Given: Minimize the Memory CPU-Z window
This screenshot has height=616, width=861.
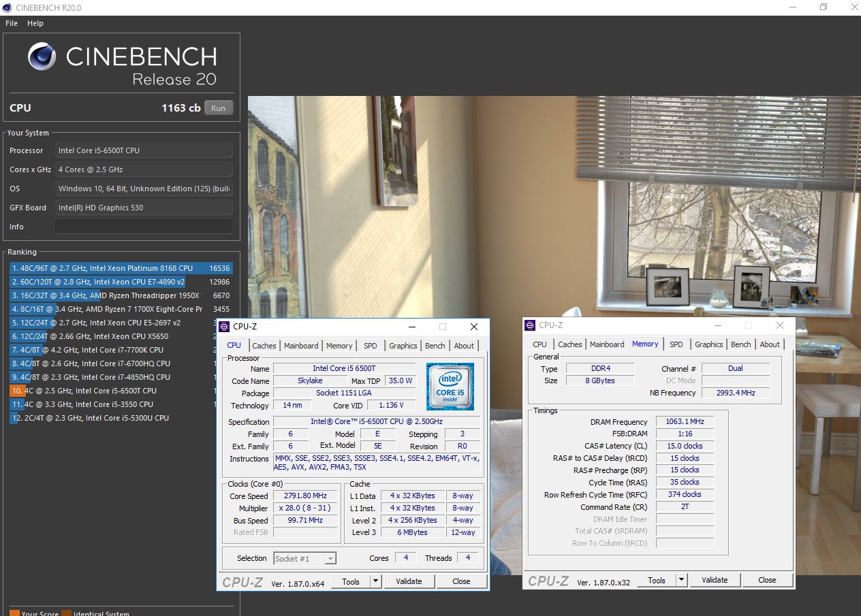Looking at the screenshot, I should click(x=717, y=325).
